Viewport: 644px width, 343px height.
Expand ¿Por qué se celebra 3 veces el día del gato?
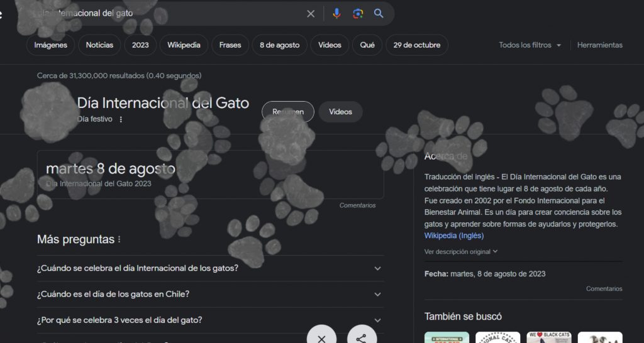pos(210,320)
